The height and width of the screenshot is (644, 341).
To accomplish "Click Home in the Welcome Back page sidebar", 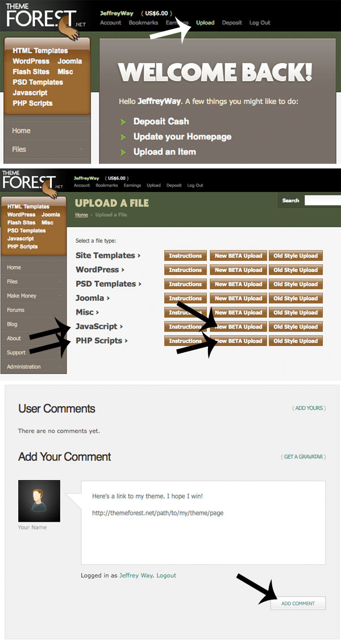I will [x=22, y=131].
